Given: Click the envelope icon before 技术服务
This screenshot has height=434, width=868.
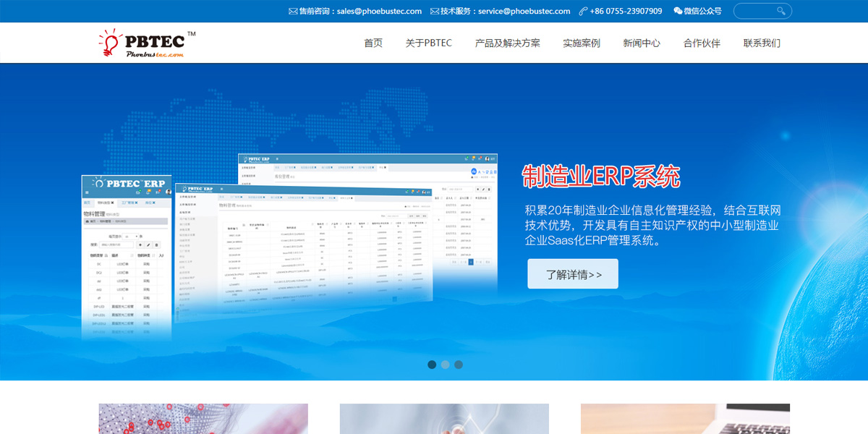Looking at the screenshot, I should (435, 11).
